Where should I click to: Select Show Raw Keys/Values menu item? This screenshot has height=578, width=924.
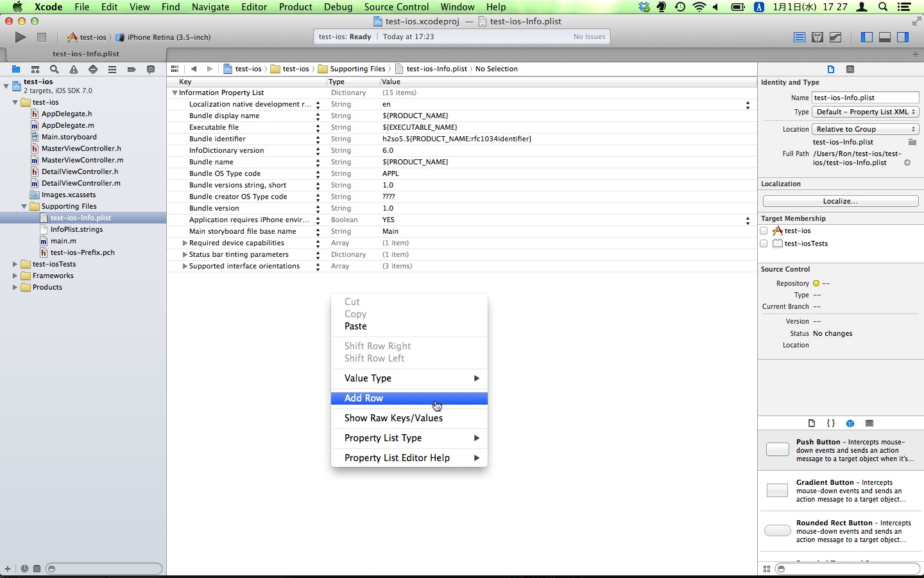tap(393, 418)
